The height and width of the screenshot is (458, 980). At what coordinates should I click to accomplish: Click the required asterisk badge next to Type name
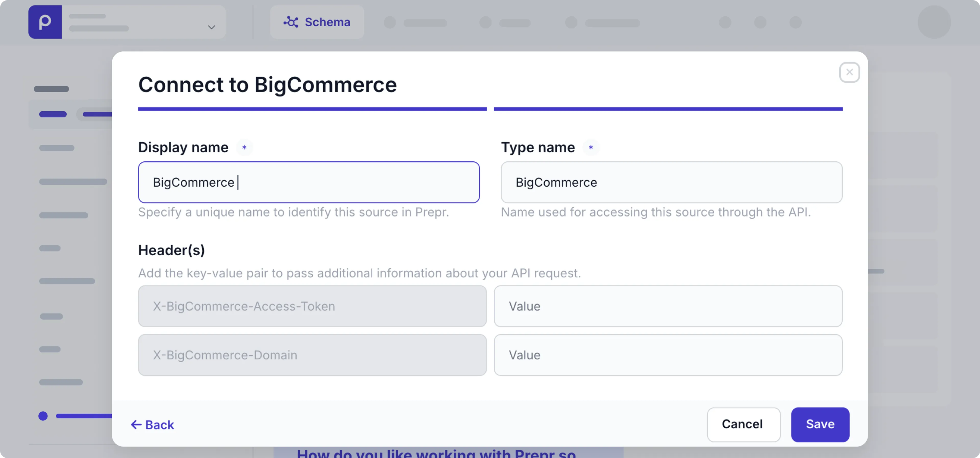point(591,147)
